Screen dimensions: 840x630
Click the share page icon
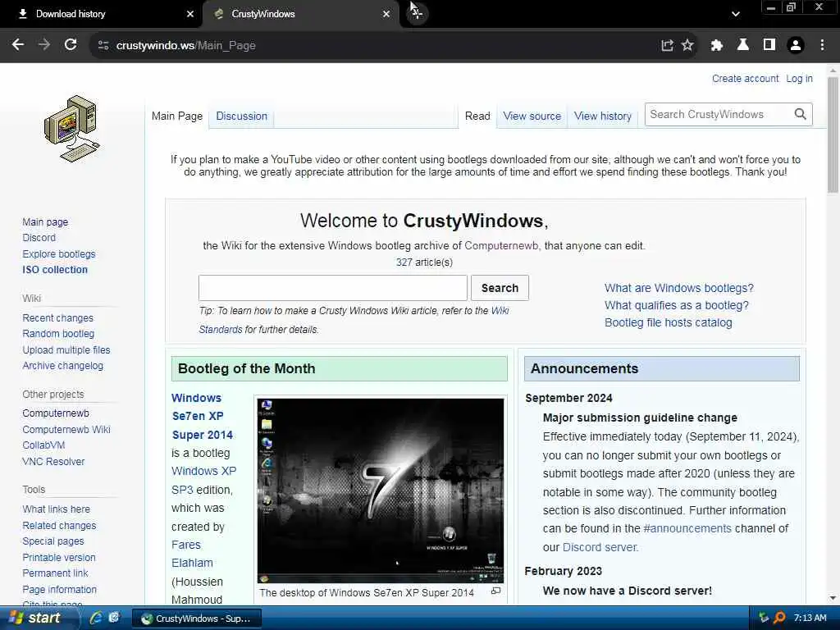667,46
